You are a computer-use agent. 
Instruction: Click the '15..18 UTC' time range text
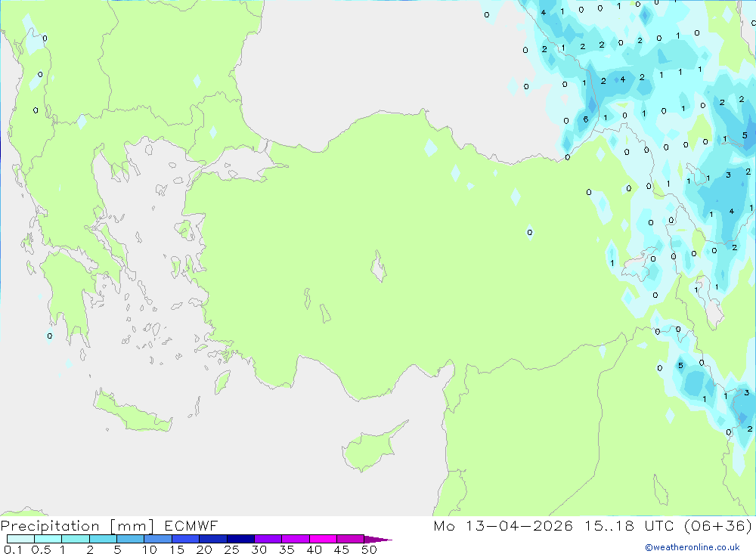(629, 525)
